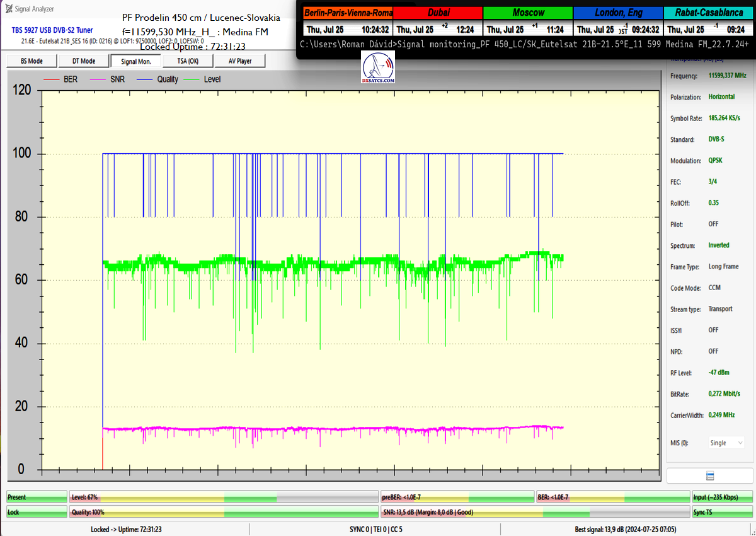Open the AV Player tab

tap(239, 61)
